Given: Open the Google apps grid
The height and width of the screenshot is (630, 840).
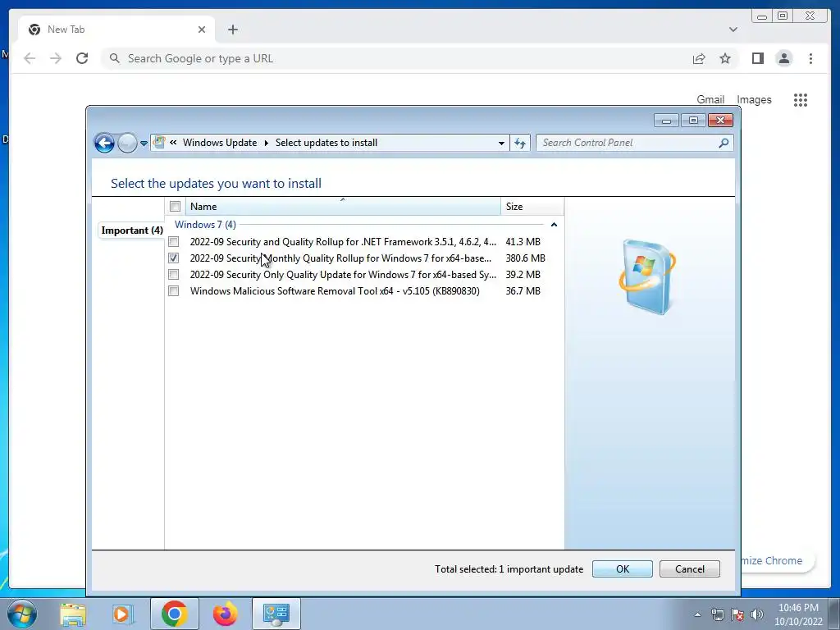Looking at the screenshot, I should click(801, 99).
